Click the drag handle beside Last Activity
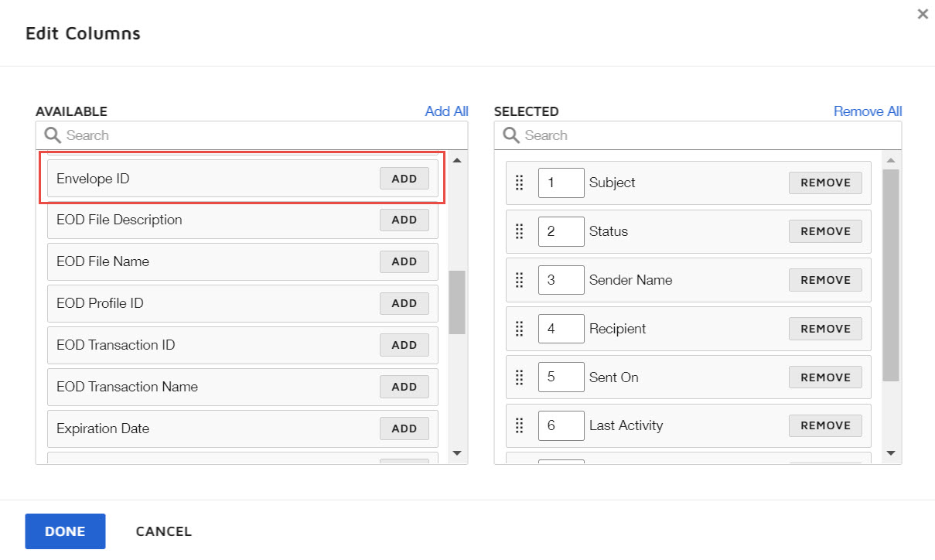Screen dimensions: 935x560 (x=520, y=425)
